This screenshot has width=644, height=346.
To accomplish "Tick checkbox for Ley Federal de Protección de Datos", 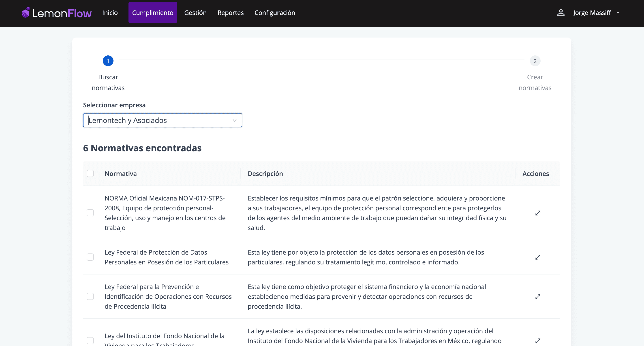I will pyautogui.click(x=90, y=257).
